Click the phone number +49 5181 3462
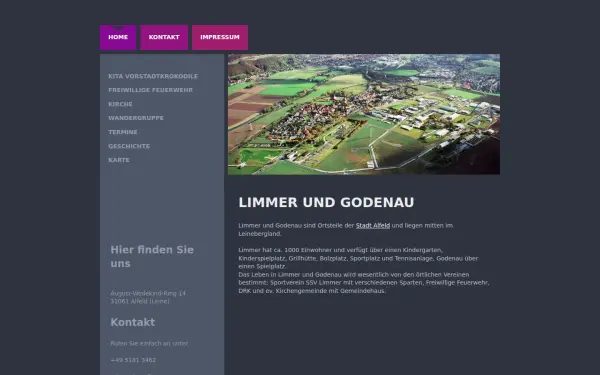This screenshot has height=375, width=600. [133, 360]
